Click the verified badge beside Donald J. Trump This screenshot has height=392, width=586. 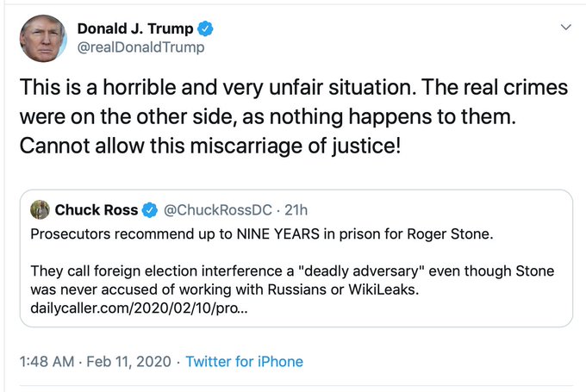pyautogui.click(x=205, y=28)
